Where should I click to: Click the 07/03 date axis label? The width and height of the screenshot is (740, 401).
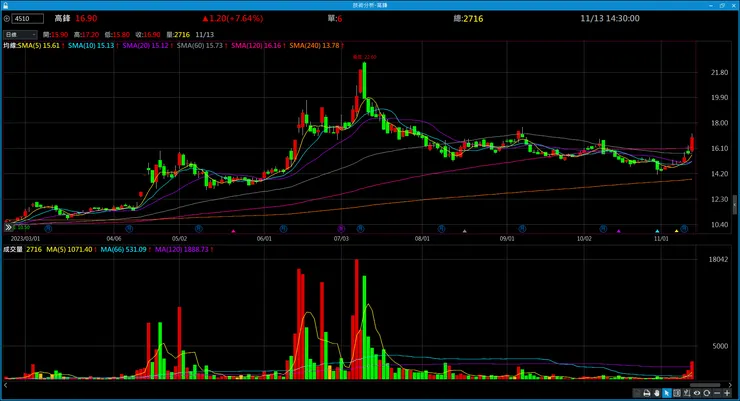point(341,239)
